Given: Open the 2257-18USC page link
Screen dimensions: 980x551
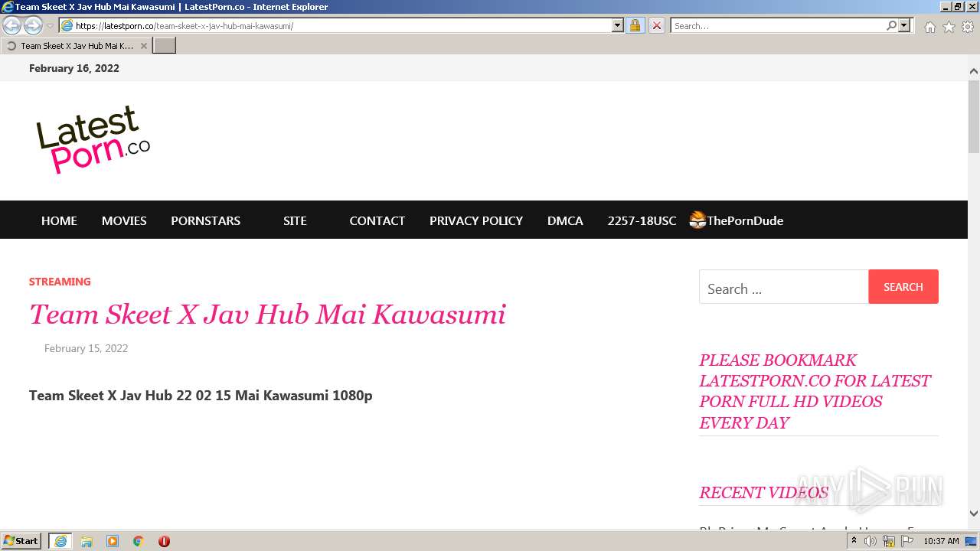Looking at the screenshot, I should tap(642, 220).
